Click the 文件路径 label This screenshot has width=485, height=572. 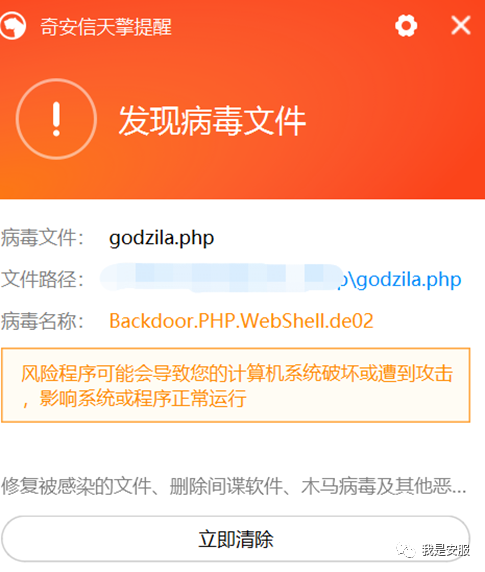[42, 280]
